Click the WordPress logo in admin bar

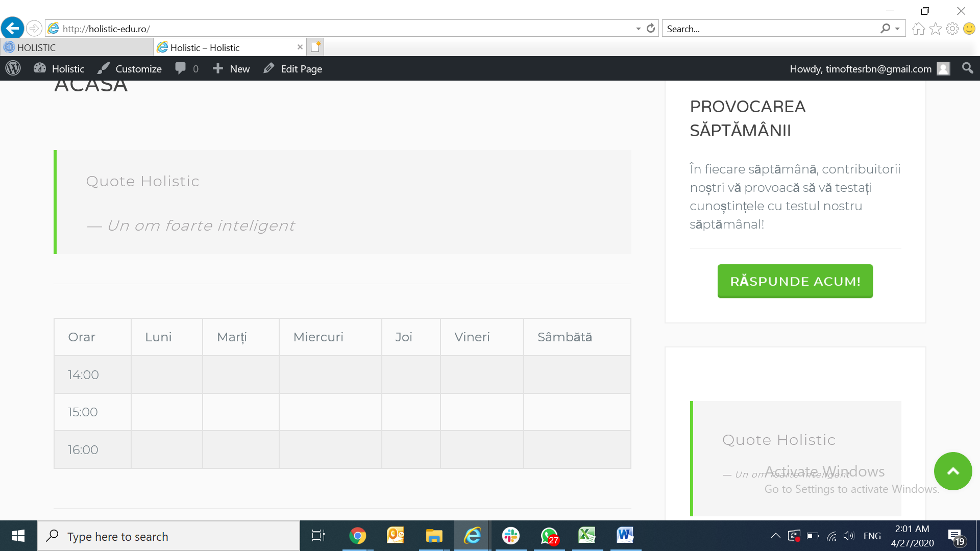[13, 68]
